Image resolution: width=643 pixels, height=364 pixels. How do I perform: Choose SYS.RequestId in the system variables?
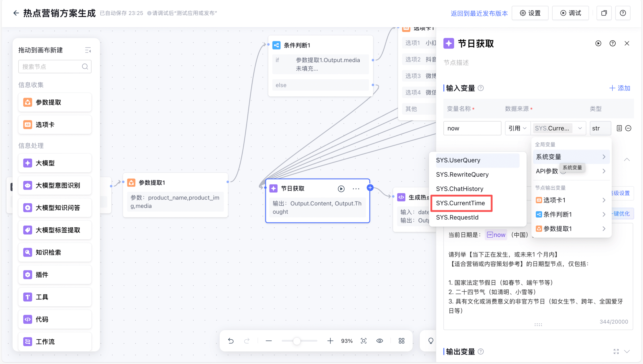click(x=457, y=217)
